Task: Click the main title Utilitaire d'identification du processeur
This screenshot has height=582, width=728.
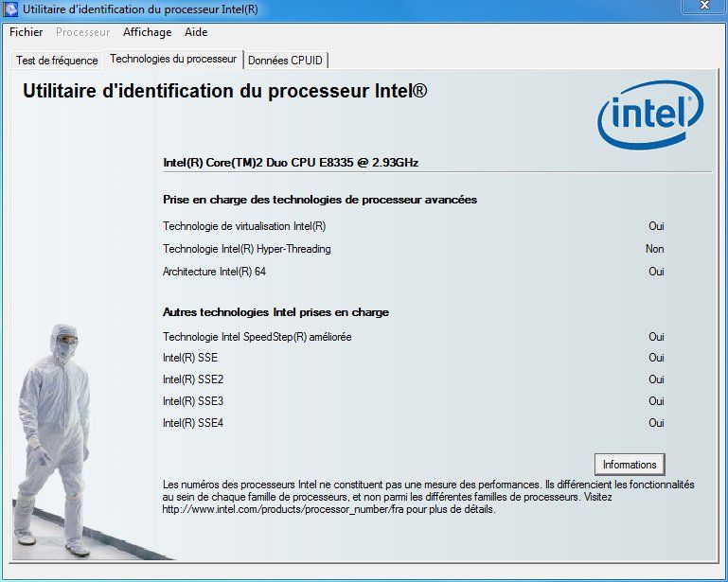Action: pos(224,91)
